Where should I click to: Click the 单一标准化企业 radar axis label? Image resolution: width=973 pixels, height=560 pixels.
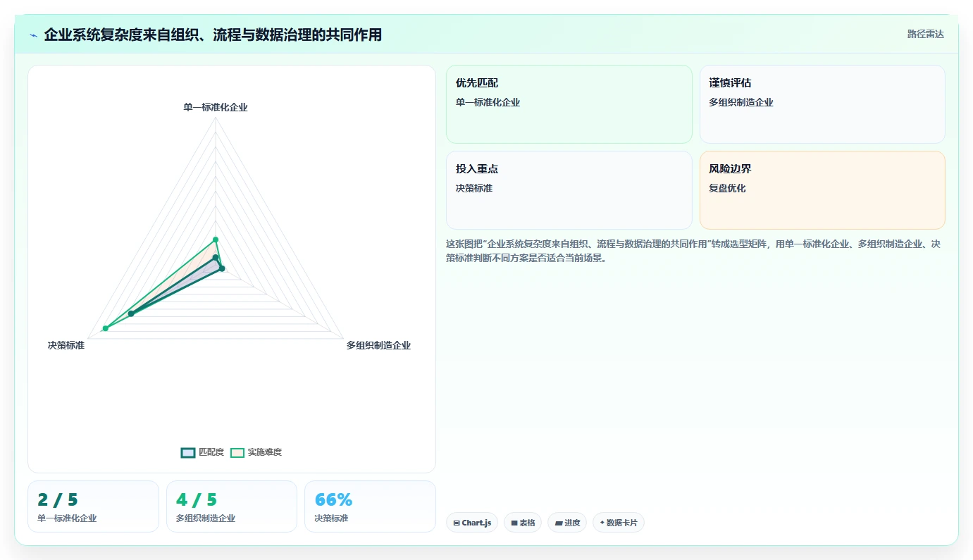coord(216,107)
